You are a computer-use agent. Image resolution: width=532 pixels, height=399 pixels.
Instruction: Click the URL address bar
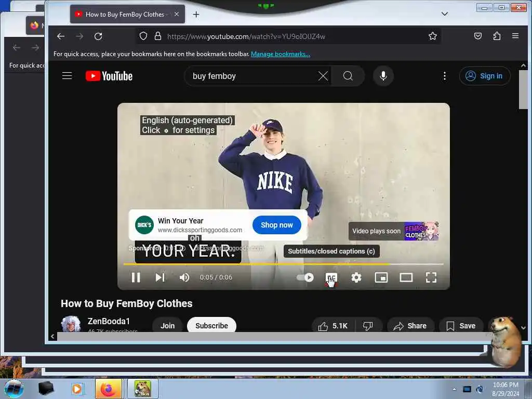(x=288, y=36)
